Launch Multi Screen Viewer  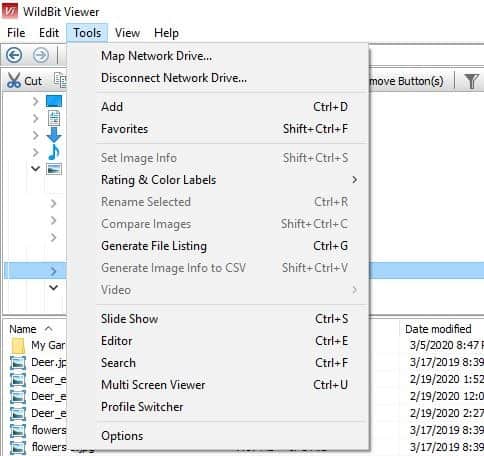coord(218,385)
